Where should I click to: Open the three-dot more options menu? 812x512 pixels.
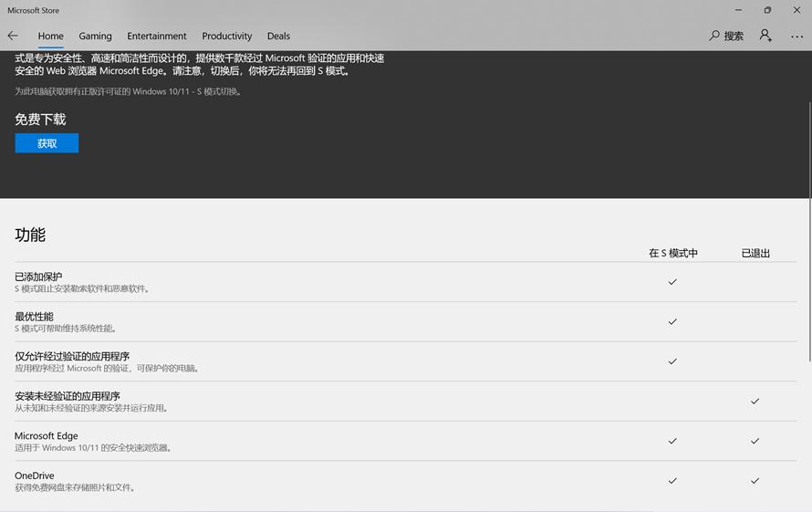click(796, 37)
